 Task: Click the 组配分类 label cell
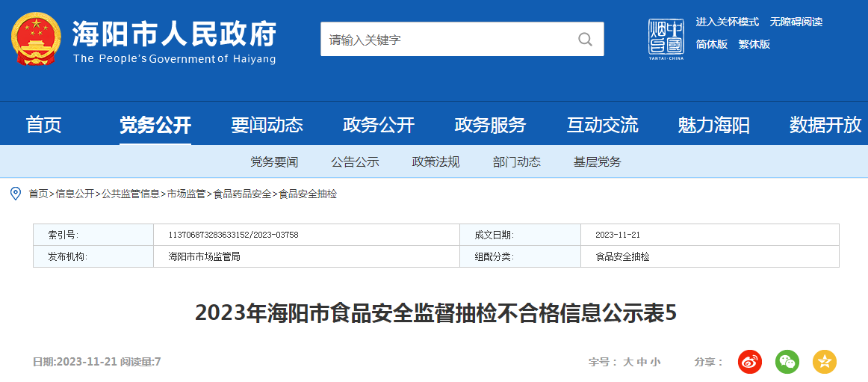point(521,257)
